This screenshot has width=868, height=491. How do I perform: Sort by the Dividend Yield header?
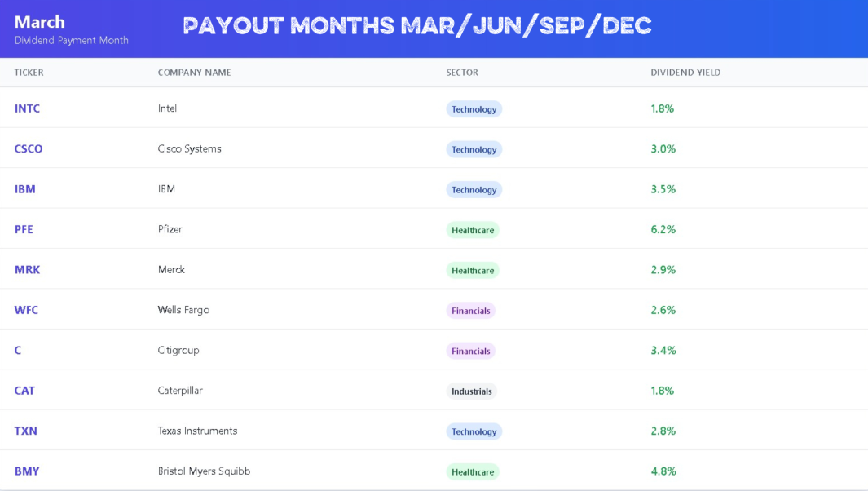point(685,73)
